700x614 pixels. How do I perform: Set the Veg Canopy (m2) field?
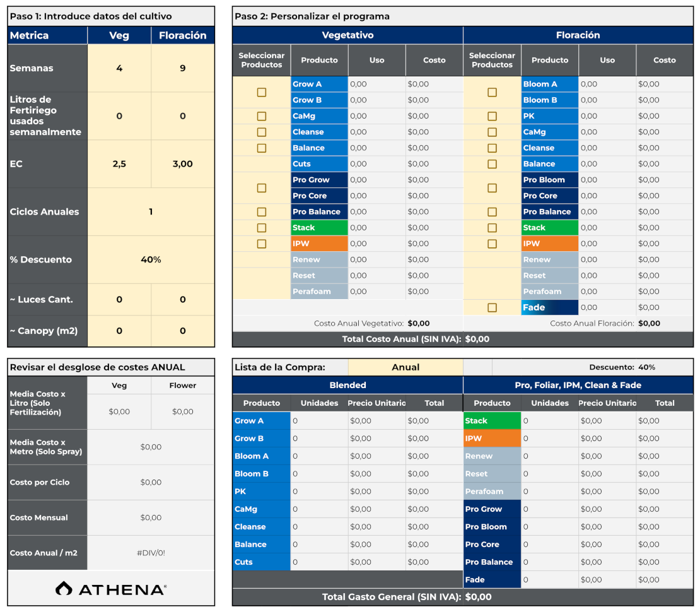pos(119,331)
